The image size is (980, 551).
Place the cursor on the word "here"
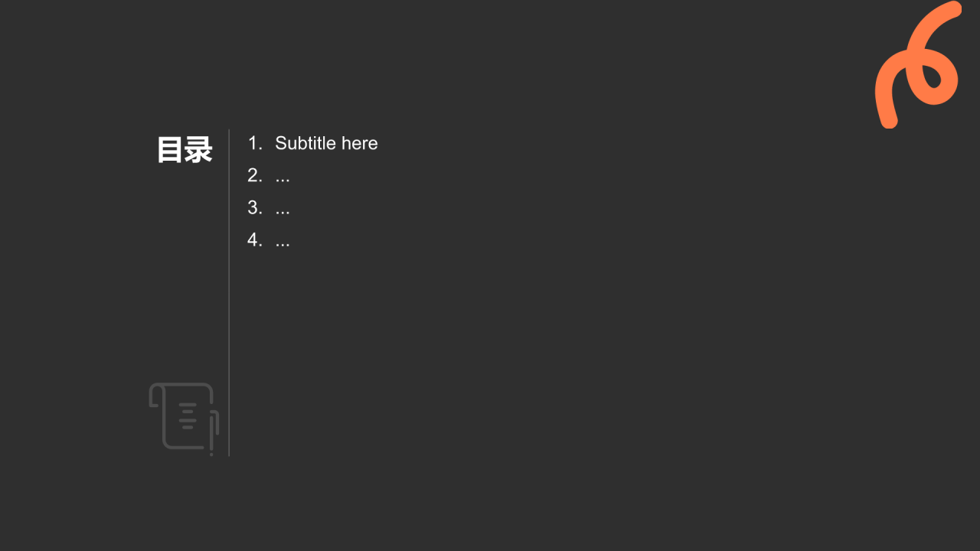[360, 143]
